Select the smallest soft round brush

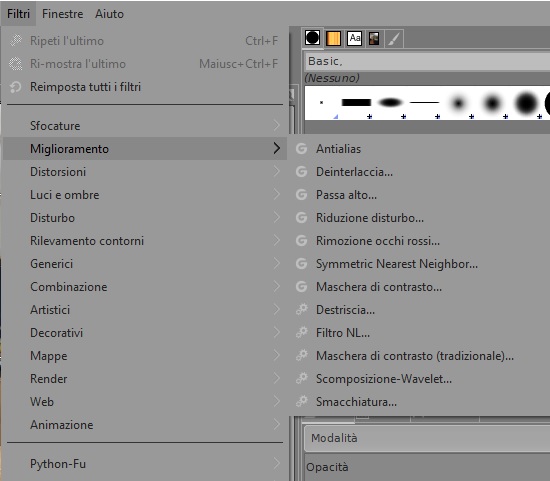(458, 103)
